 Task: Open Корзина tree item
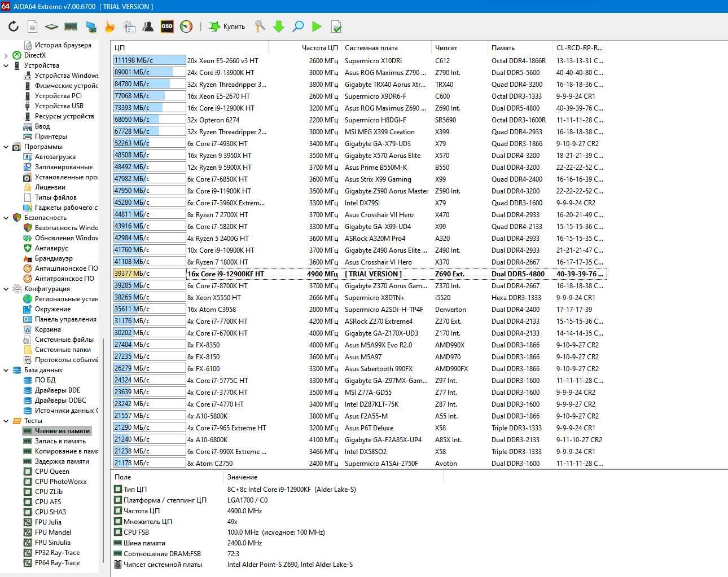click(x=48, y=329)
